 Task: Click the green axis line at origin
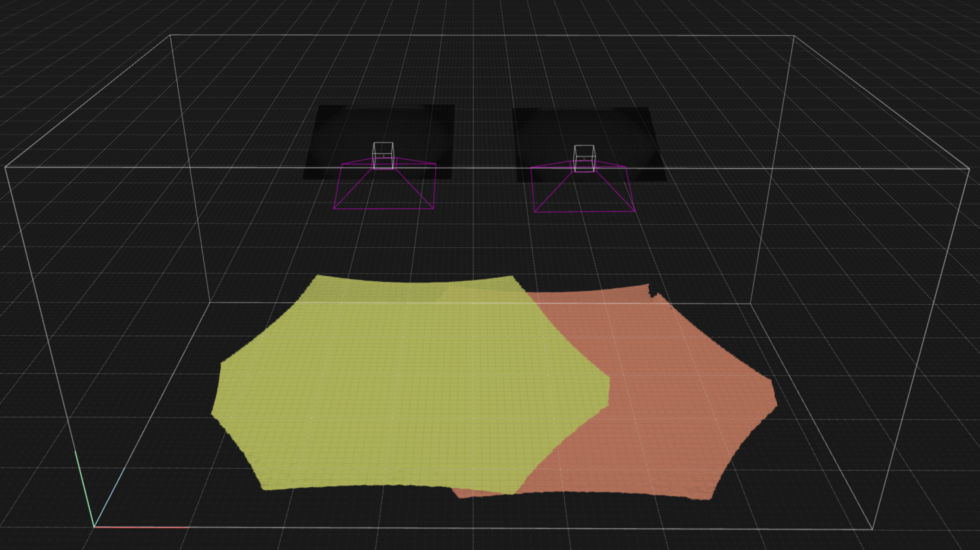tap(84, 488)
